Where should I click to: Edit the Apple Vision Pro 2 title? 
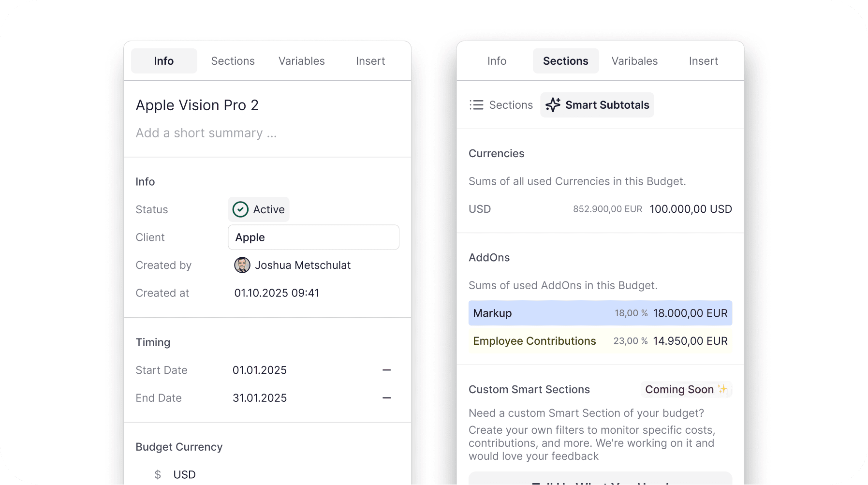click(x=197, y=105)
